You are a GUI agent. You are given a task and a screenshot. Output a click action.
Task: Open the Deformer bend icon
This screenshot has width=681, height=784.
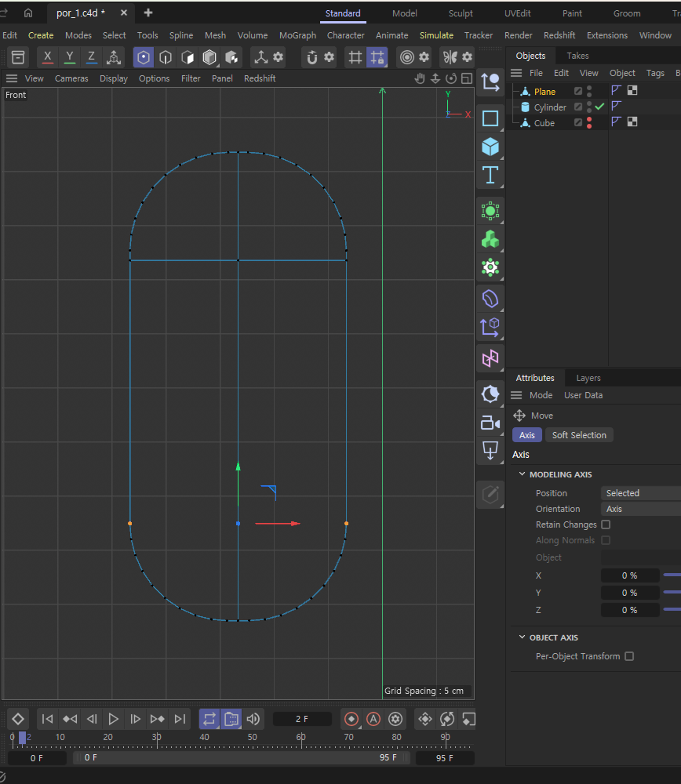[x=490, y=299]
